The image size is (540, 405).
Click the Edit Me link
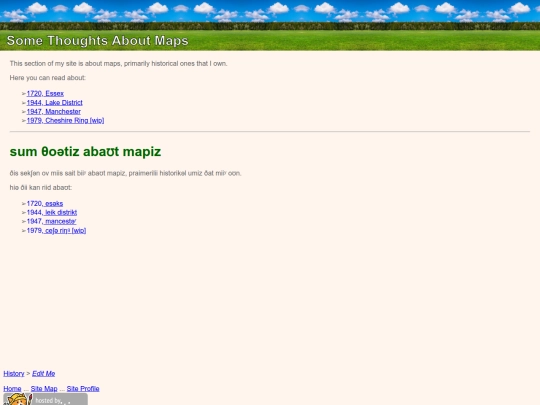coord(43,373)
